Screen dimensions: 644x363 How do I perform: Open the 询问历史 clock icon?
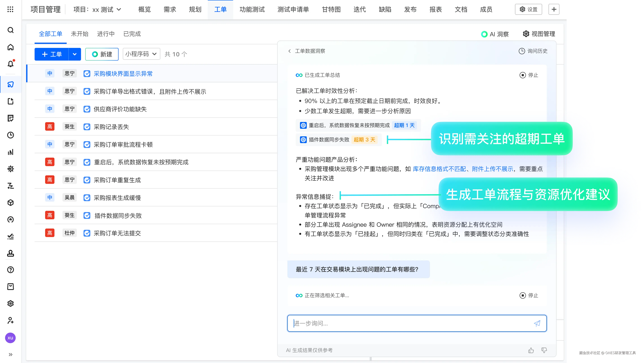coord(522,51)
